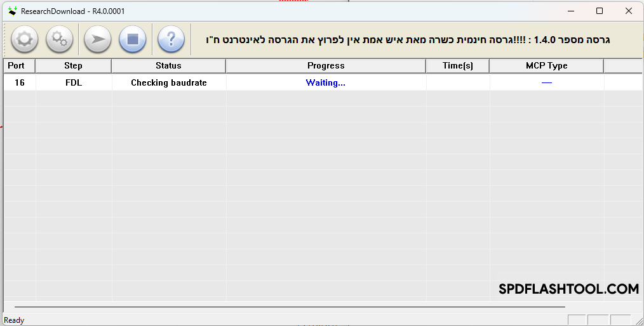The image size is (644, 326).
Task: Open Help via the question mark icon
Action: [x=170, y=39]
